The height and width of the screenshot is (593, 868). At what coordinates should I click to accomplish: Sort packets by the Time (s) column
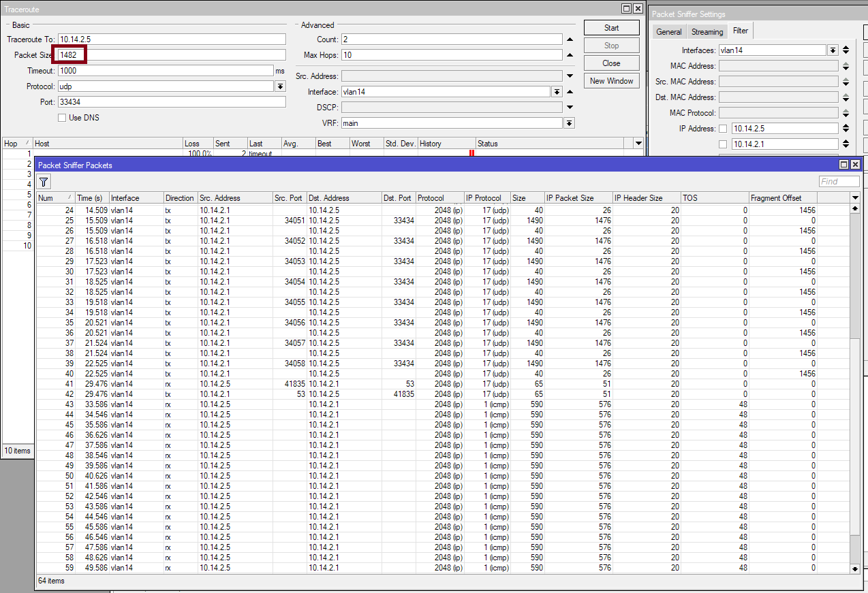[92, 198]
